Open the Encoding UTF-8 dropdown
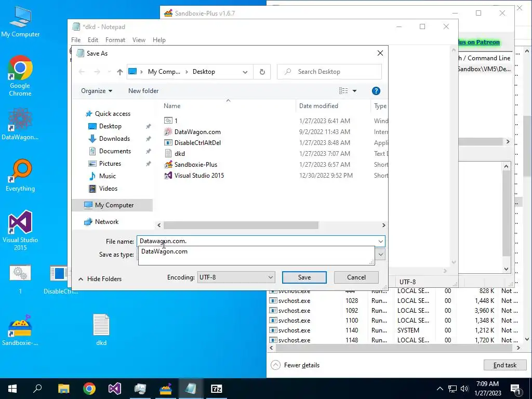 (x=236, y=277)
